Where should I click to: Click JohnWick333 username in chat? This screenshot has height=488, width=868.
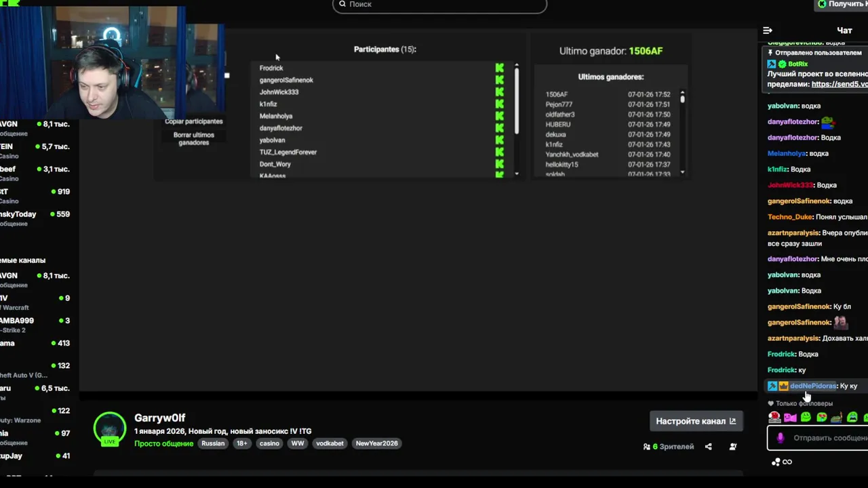(790, 185)
